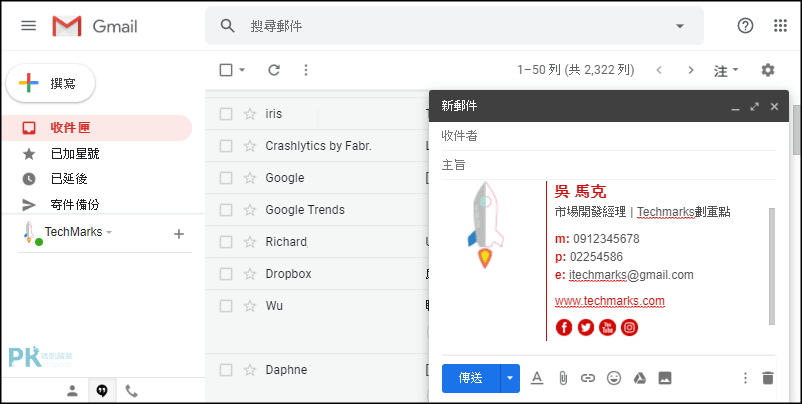Click the rocket signature image

tap(485, 225)
